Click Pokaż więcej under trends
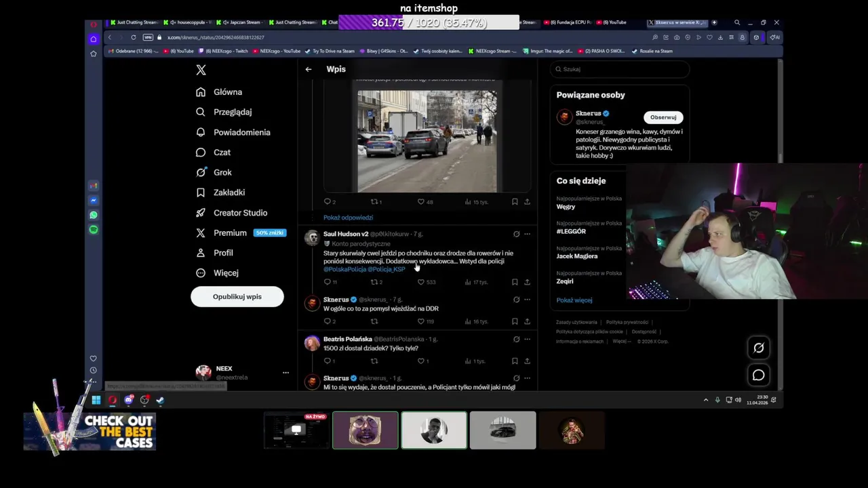Screen dimensions: 868x488 point(574,300)
